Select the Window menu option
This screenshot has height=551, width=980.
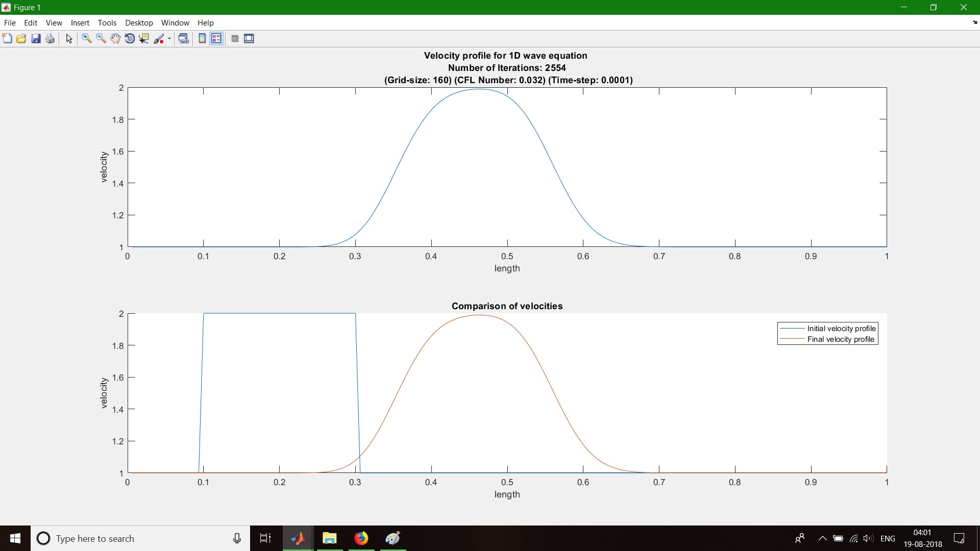tap(176, 22)
